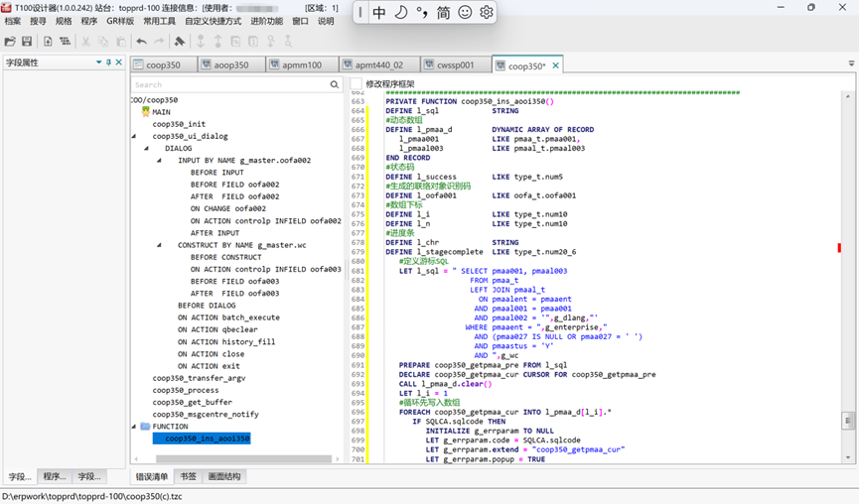This screenshot has width=859, height=504.
Task: Click the build hammer toolbar icon
Action: 179,42
